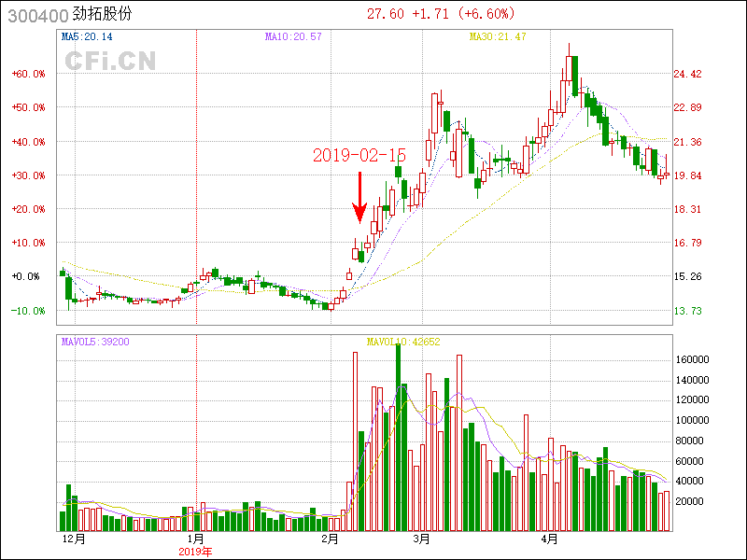Select the 2019-02-15 date annotation
The image size is (747, 560).
coord(359,156)
